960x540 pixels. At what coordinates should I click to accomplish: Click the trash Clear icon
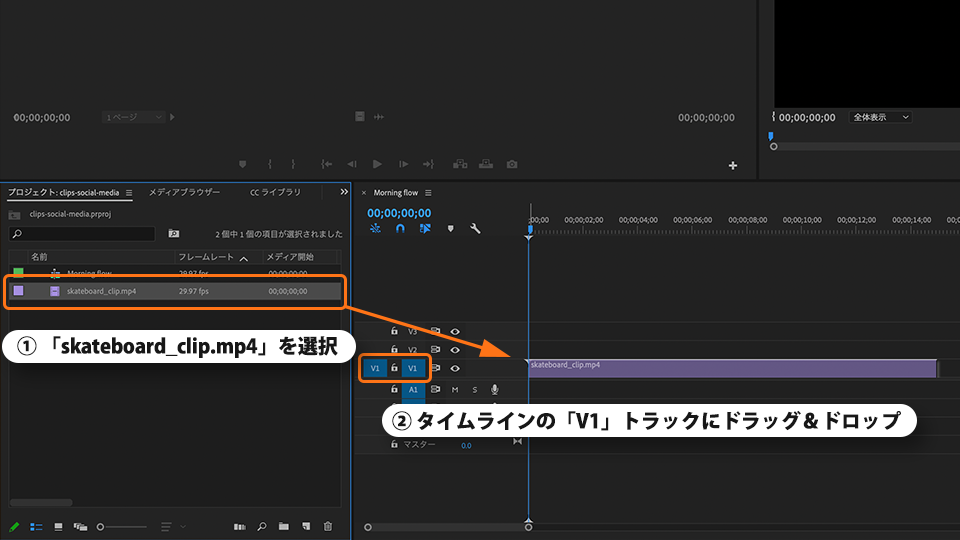[328, 527]
